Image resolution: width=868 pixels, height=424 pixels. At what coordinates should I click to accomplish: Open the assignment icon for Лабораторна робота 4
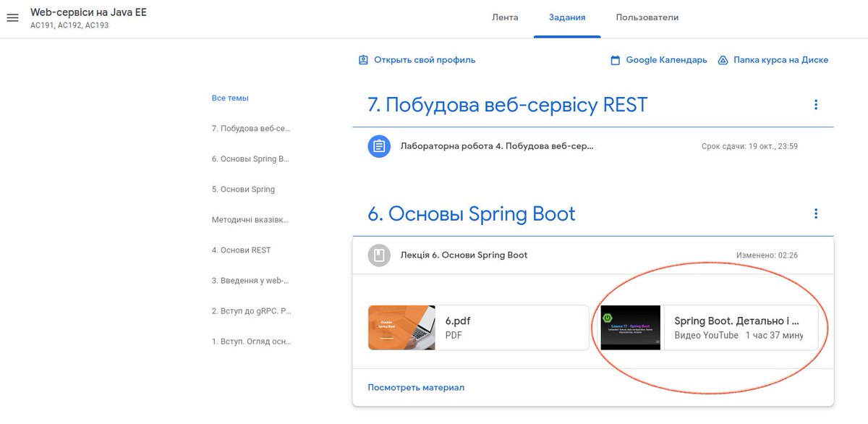coord(379,146)
